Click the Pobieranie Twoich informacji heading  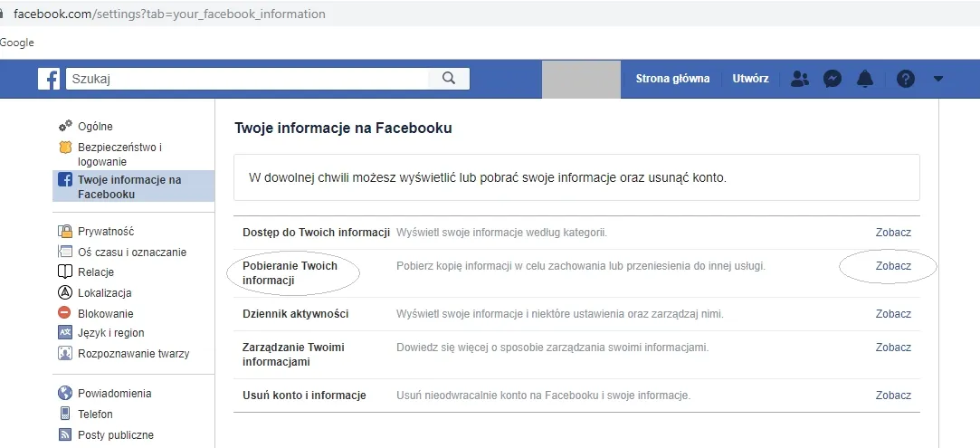coord(290,273)
